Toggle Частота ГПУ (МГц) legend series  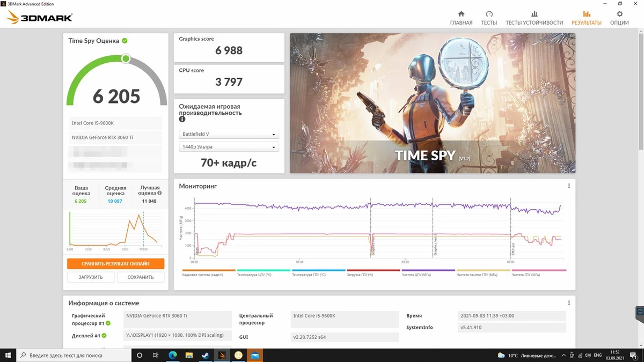538,272
